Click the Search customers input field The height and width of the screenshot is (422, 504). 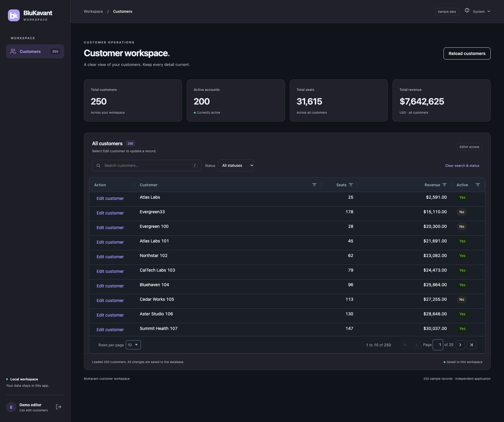(147, 166)
